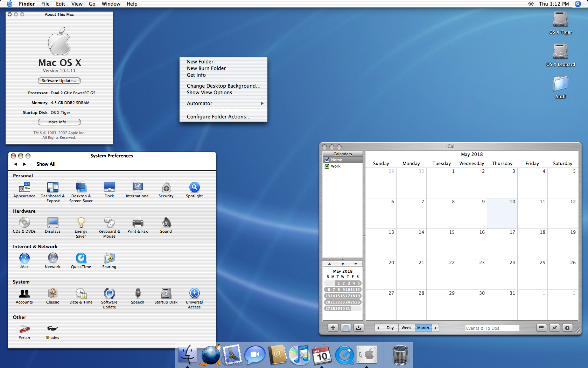Viewport: 588px width, 368px height.
Task: Open the Apple menu
Action: [9, 4]
